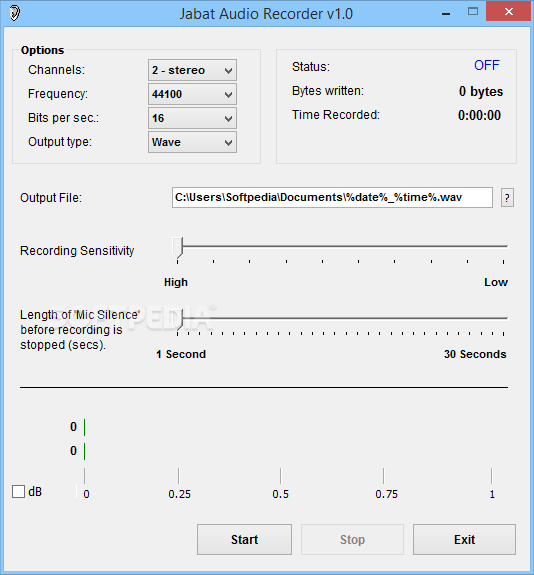Minimize the Jabat Audio Recorder window
The width and height of the screenshot is (534, 575).
446,14
